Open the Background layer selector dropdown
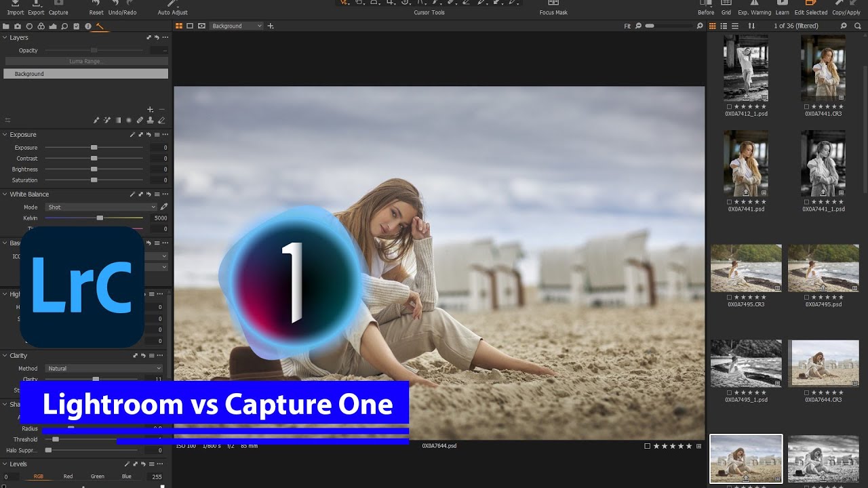The width and height of the screenshot is (868, 488). (236, 26)
